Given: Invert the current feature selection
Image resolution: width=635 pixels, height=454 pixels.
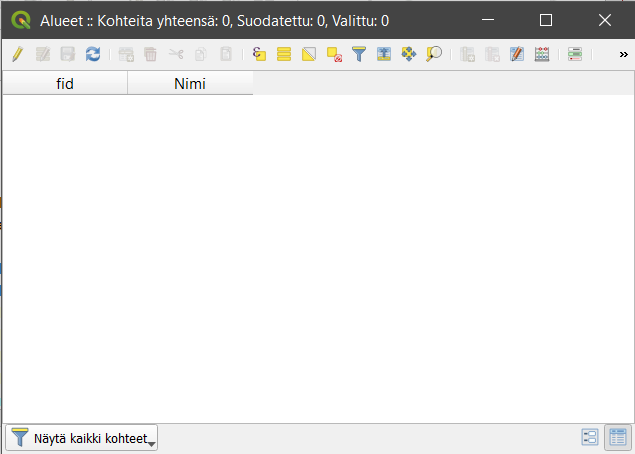Looking at the screenshot, I should pos(309,54).
